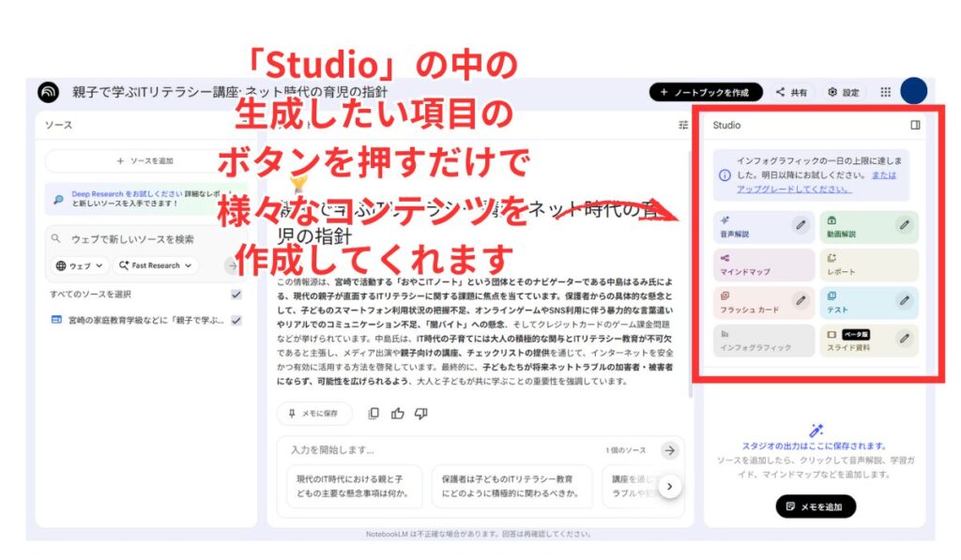Generate a マインドマップ in Studio
Screen dimensions: 961x560
pyautogui.click(x=763, y=265)
